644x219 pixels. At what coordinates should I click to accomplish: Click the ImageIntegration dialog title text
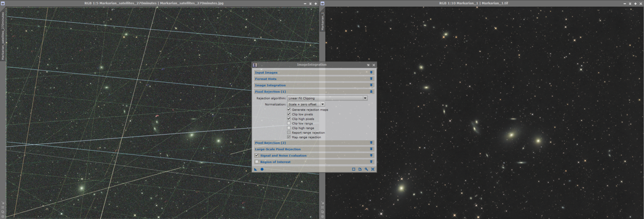(312, 65)
